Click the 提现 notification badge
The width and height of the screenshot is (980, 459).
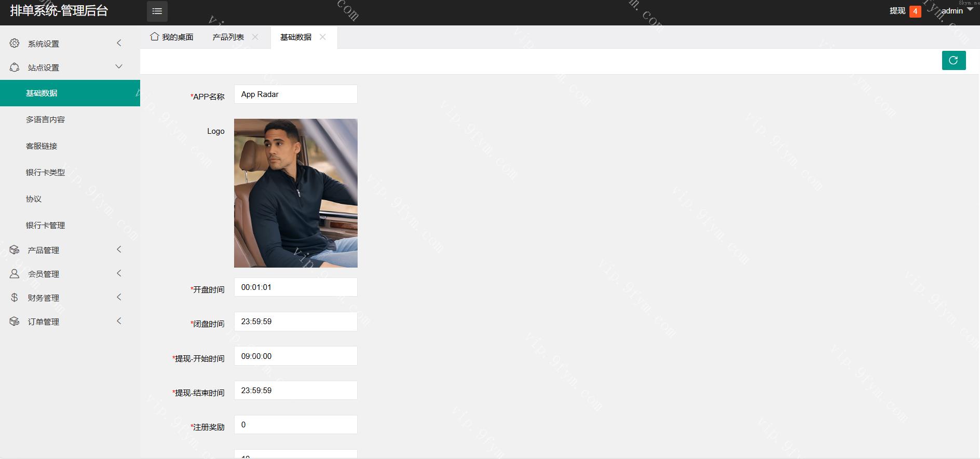pyautogui.click(x=915, y=11)
